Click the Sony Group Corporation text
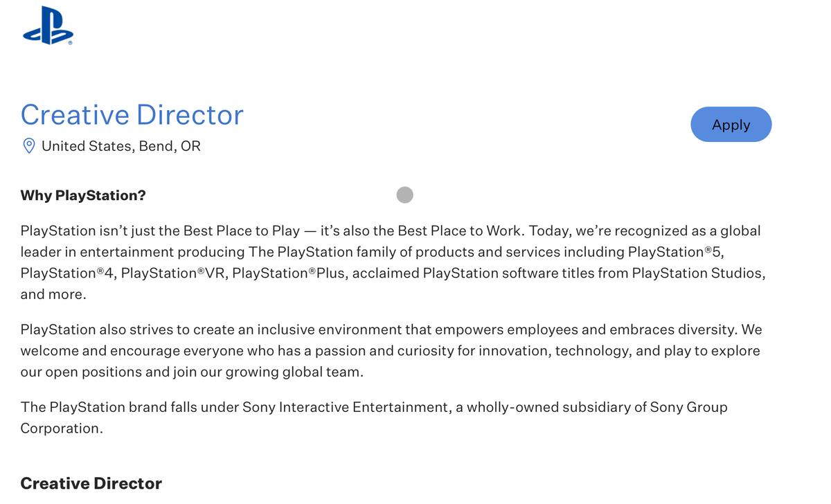This screenshot has height=504, width=831. click(374, 417)
